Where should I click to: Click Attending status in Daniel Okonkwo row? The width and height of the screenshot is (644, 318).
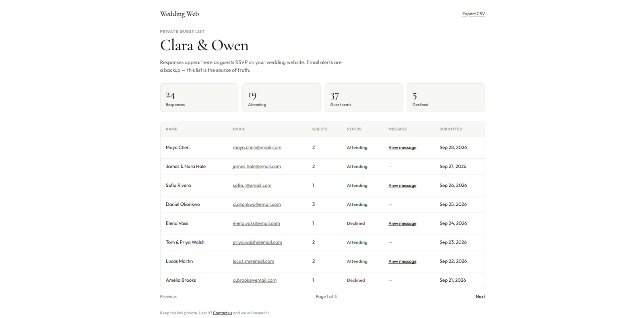[x=357, y=204]
